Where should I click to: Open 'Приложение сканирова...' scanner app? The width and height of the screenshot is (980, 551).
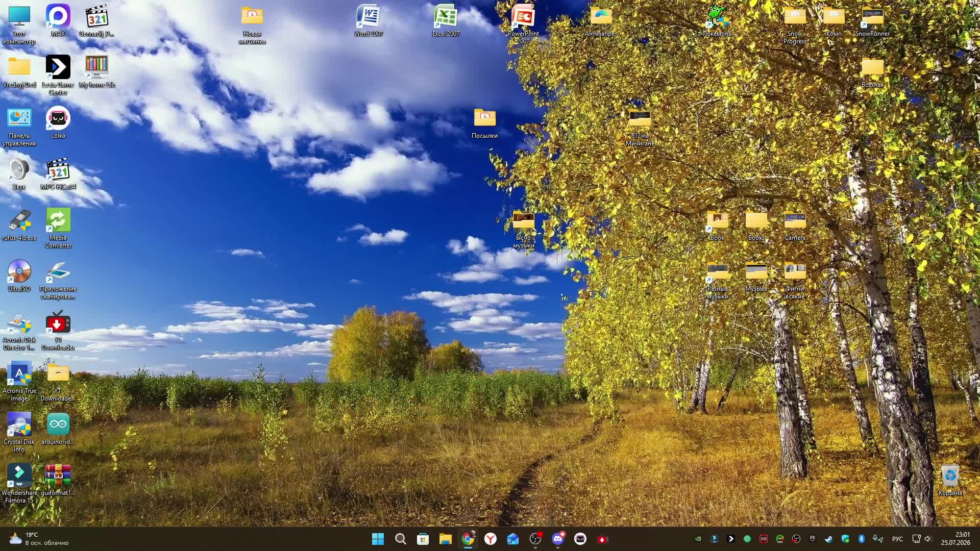(x=58, y=280)
